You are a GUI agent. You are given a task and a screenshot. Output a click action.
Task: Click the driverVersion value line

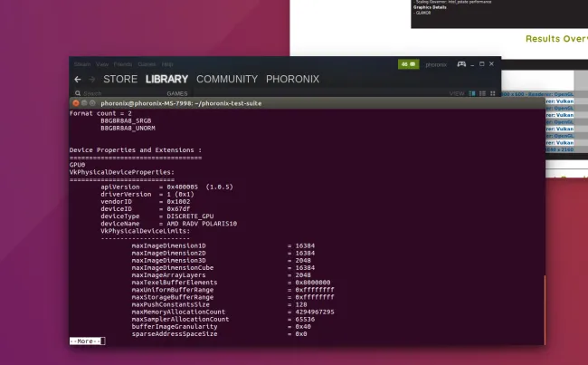coord(147,194)
